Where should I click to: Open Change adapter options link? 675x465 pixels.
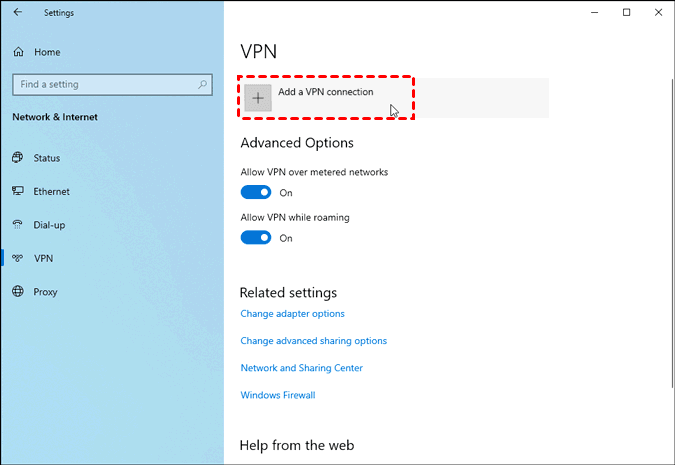coord(292,314)
